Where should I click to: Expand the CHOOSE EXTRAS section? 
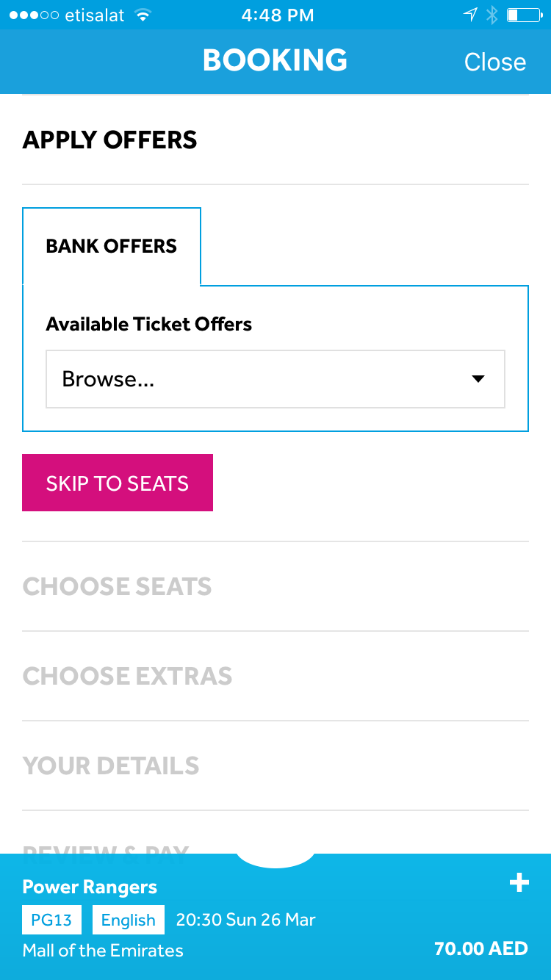coord(275,676)
